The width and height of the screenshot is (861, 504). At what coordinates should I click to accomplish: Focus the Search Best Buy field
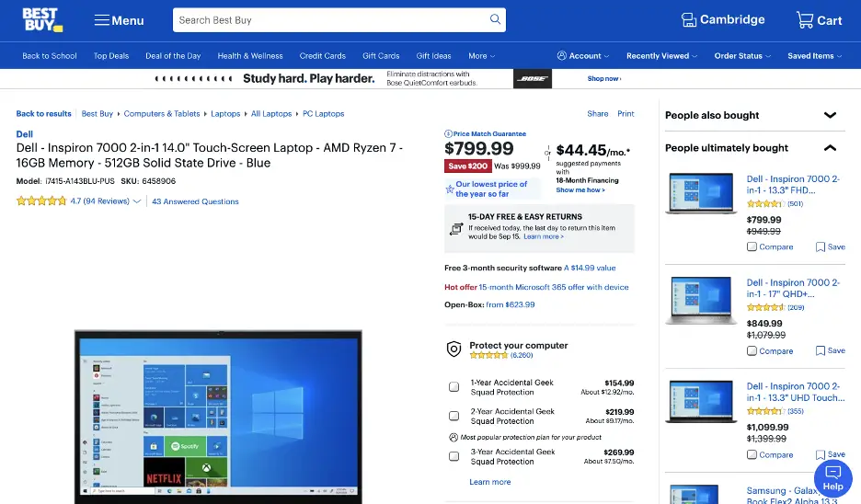[329, 19]
